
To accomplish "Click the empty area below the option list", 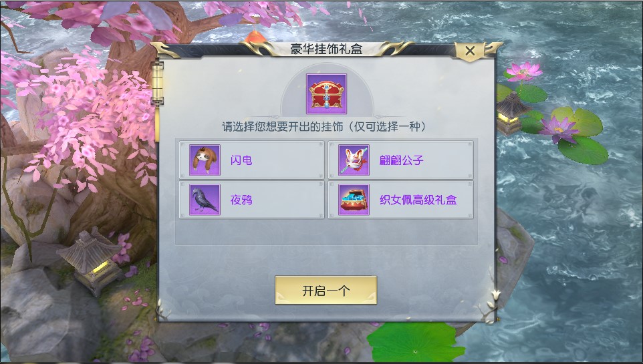I will (326, 232).
